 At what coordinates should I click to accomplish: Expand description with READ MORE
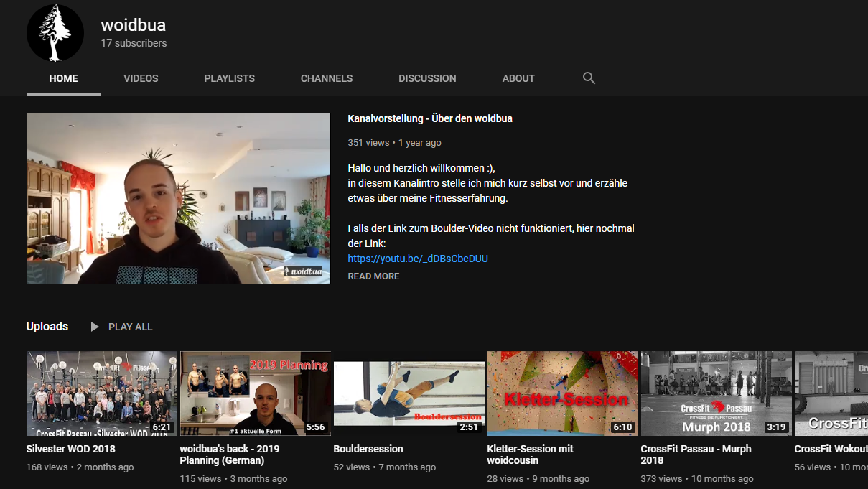pyautogui.click(x=373, y=276)
